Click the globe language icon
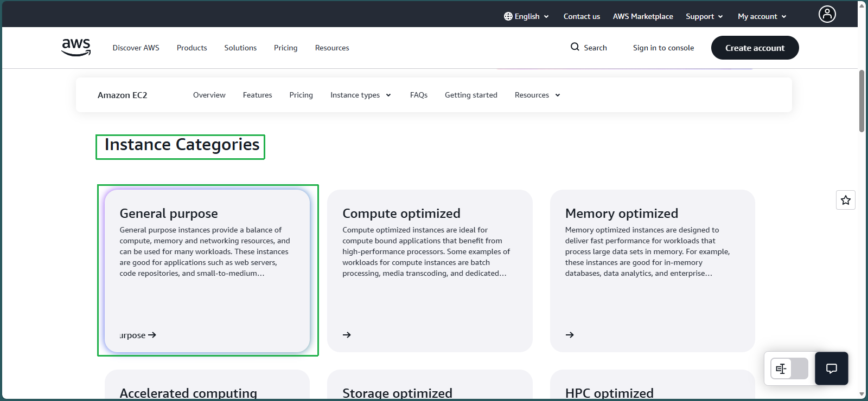 508,16
